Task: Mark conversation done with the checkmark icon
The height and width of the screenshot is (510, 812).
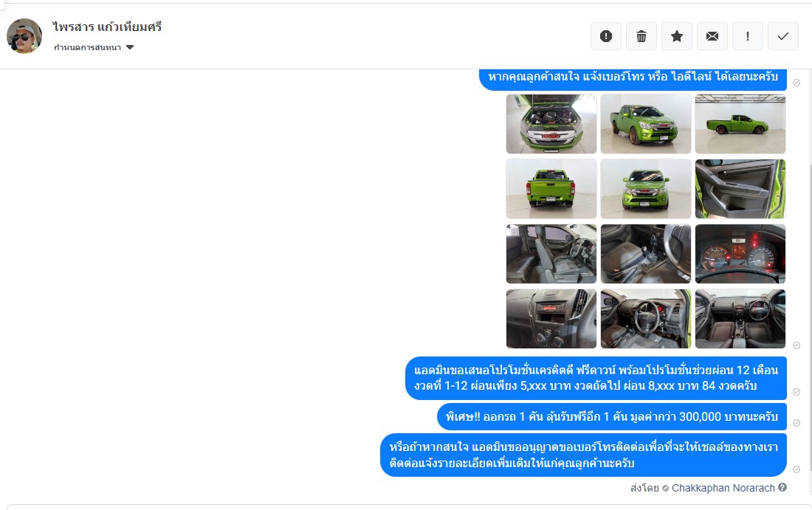Action: (x=783, y=36)
